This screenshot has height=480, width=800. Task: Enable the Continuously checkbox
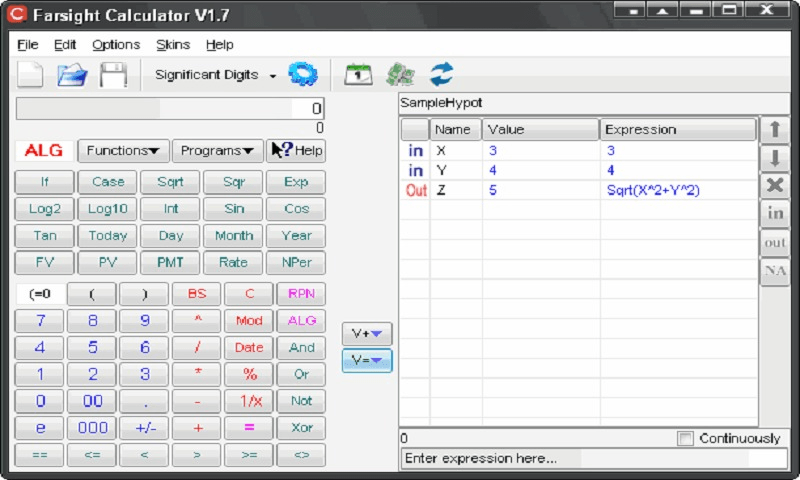[x=686, y=438]
